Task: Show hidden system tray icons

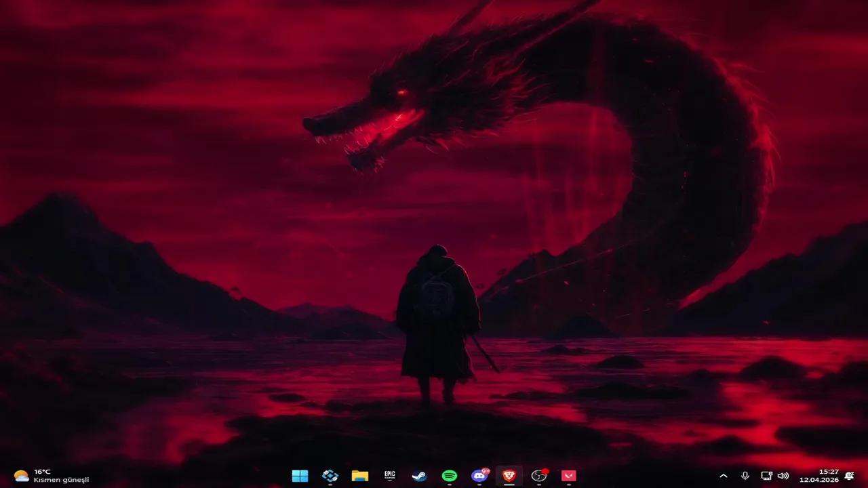Action: click(x=724, y=476)
